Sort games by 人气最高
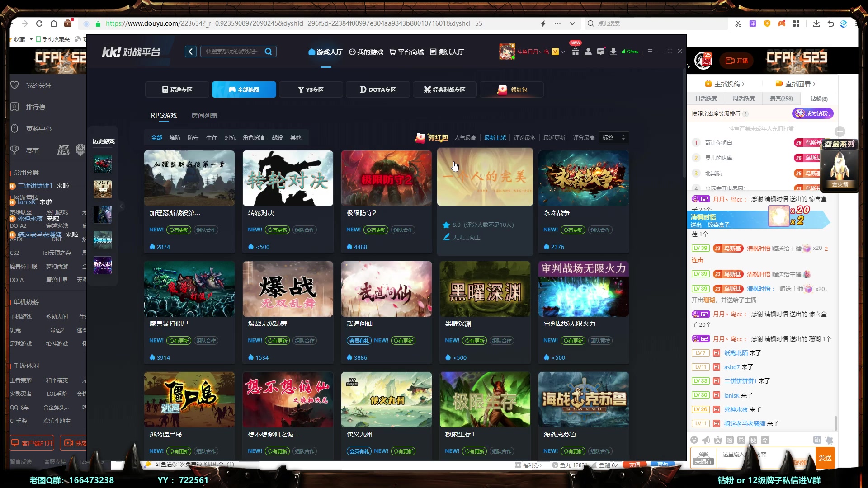Image resolution: width=868 pixels, height=488 pixels. (465, 137)
